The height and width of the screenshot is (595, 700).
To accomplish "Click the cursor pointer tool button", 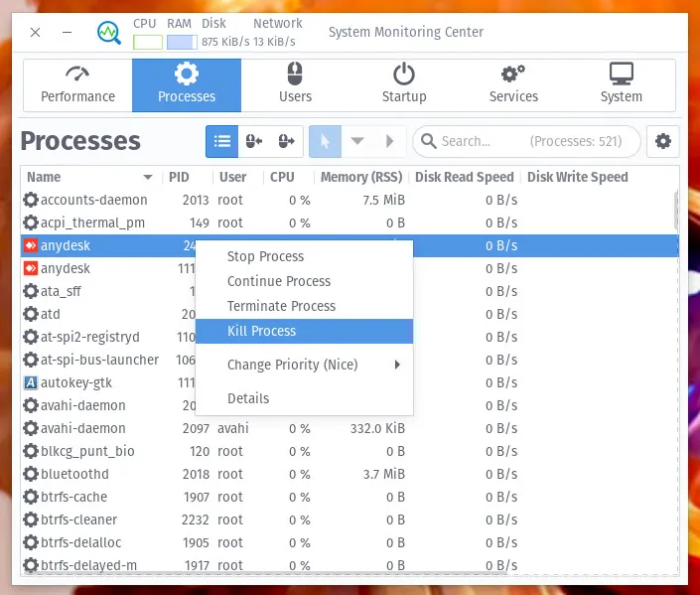I will (x=325, y=142).
